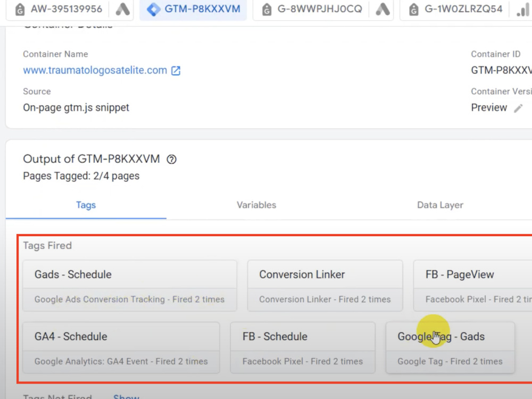Click the Tag Manager diamond icon

click(153, 9)
